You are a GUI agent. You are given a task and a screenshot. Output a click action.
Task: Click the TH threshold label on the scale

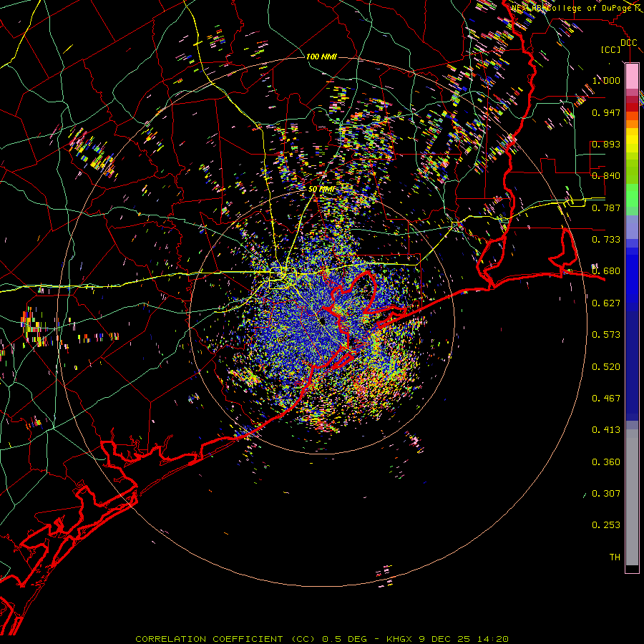coord(615,557)
